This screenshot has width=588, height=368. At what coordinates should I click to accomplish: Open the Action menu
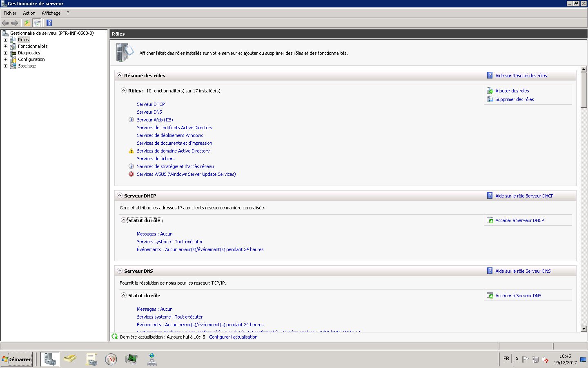tap(29, 13)
